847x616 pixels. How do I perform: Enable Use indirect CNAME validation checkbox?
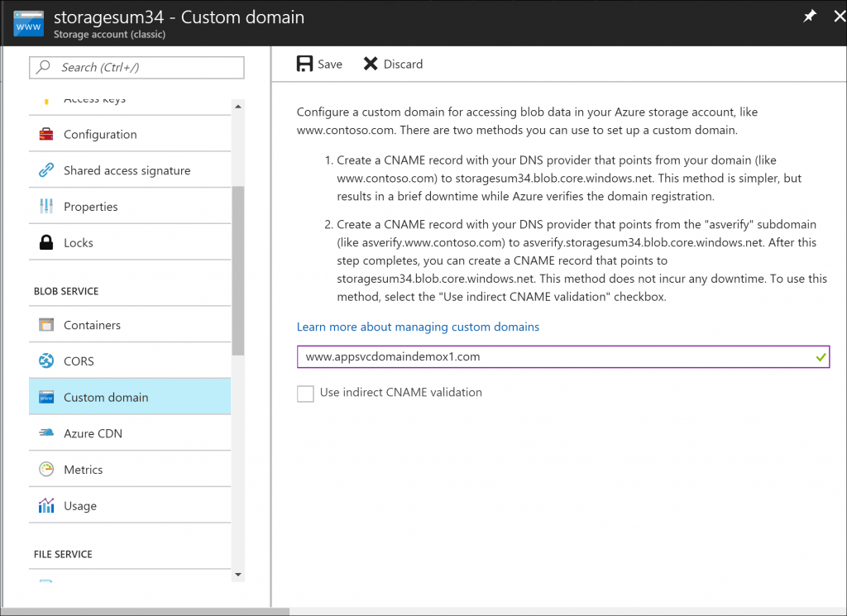(x=305, y=394)
